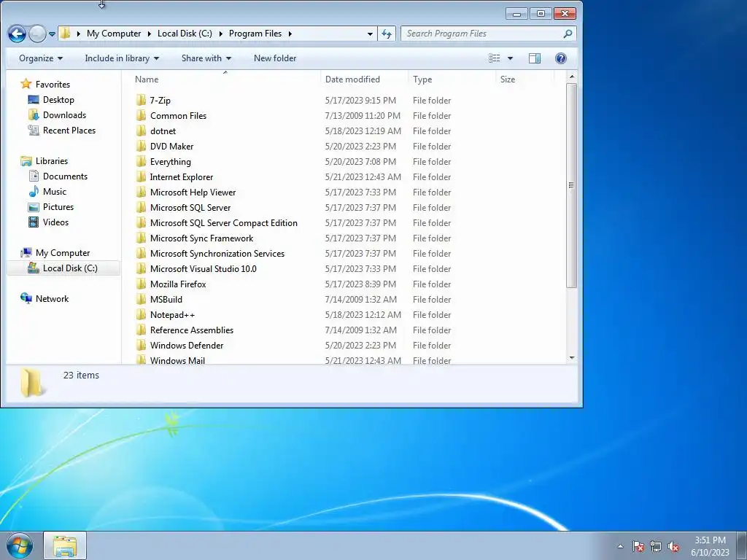Screen dimensions: 747x560
Task: Select the Windows Mail folder name
Action: [x=177, y=360]
